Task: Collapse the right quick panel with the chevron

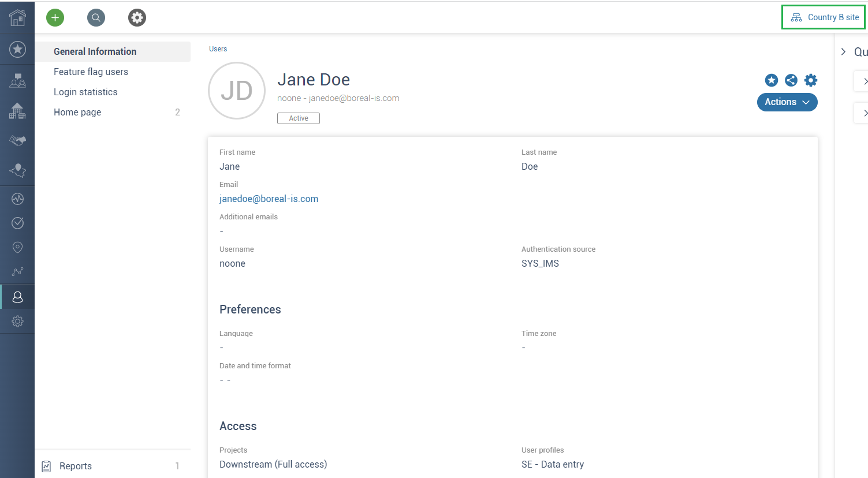Action: [843, 51]
